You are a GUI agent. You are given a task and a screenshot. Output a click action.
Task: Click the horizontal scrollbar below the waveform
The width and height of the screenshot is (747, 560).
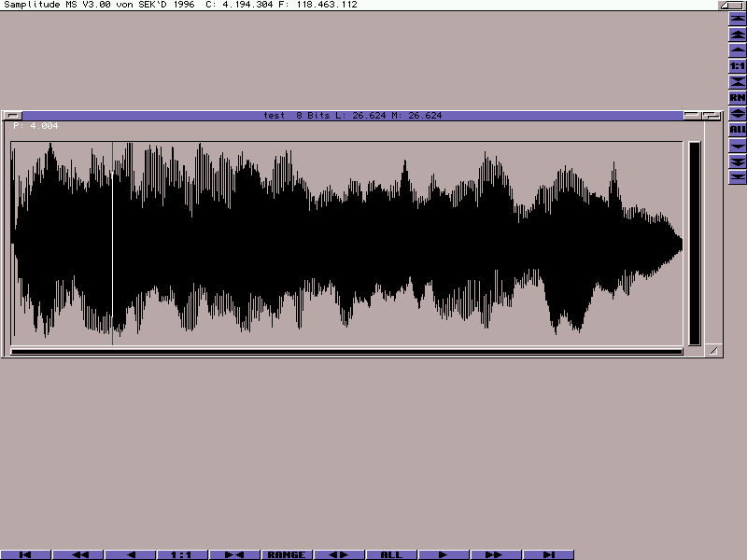point(346,352)
